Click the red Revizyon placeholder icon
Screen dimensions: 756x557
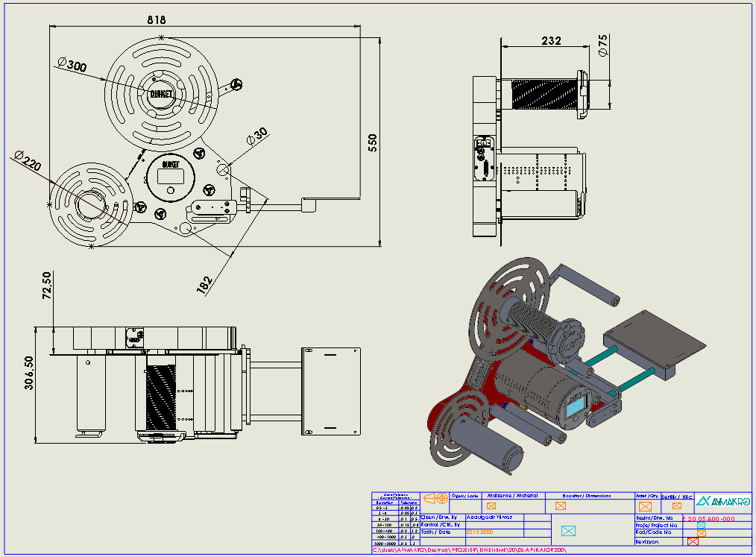692,542
